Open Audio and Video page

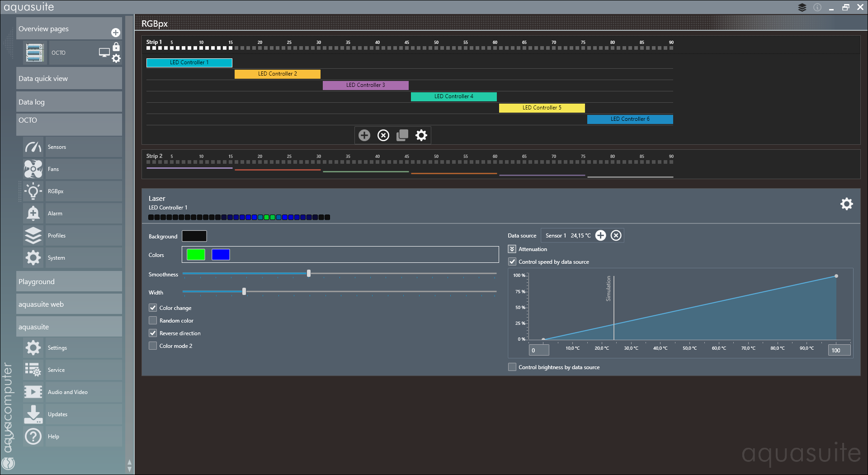tap(72, 392)
